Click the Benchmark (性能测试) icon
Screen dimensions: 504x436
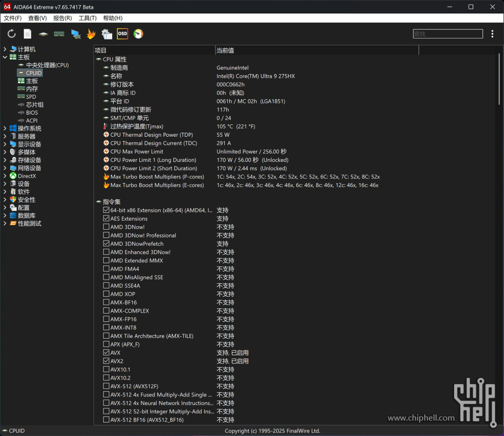click(x=13, y=223)
